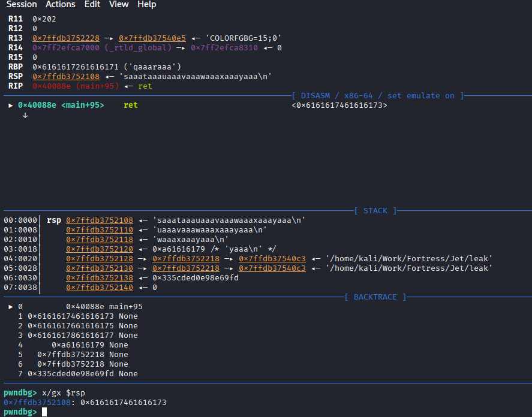Screen dimensions: 532x417
Task: Click the STACK section header
Action: [375, 210]
